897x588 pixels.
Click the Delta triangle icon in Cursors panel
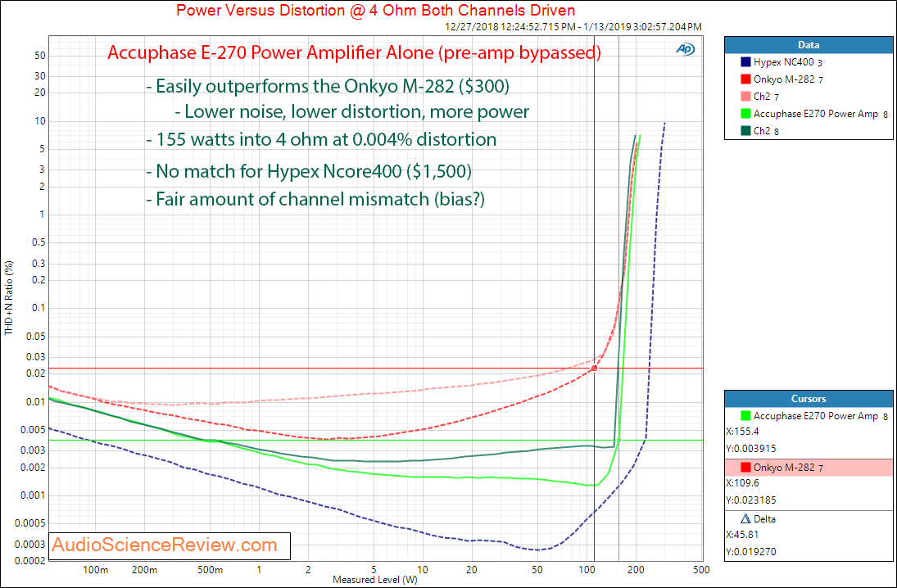[x=745, y=519]
